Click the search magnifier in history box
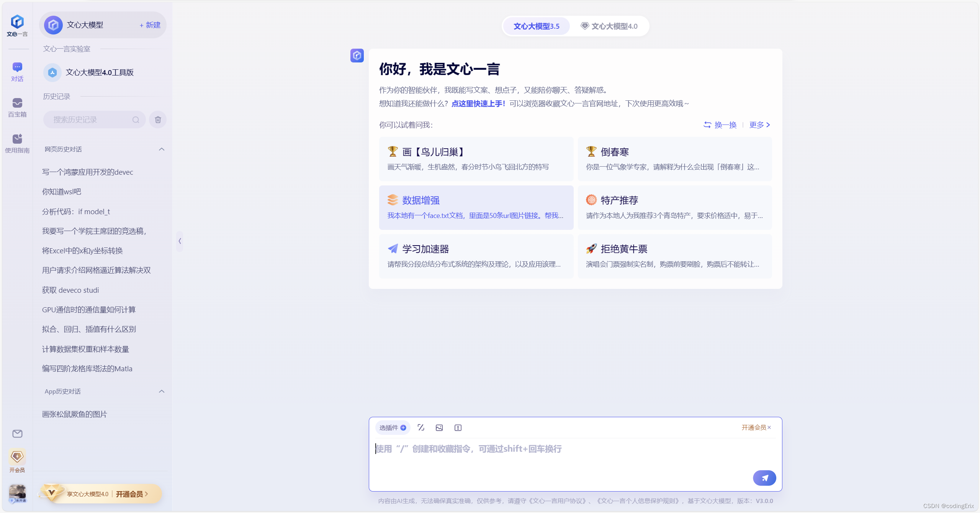The height and width of the screenshot is (513, 980). point(136,120)
